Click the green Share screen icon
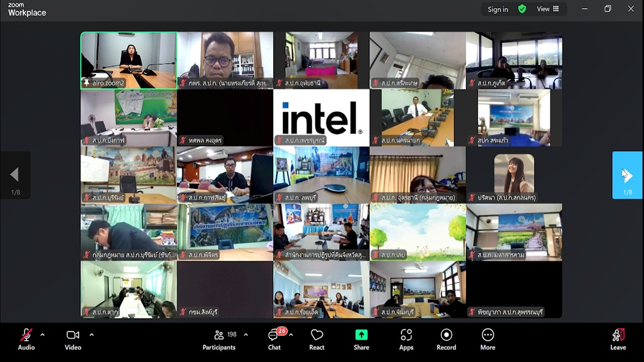 [361, 335]
